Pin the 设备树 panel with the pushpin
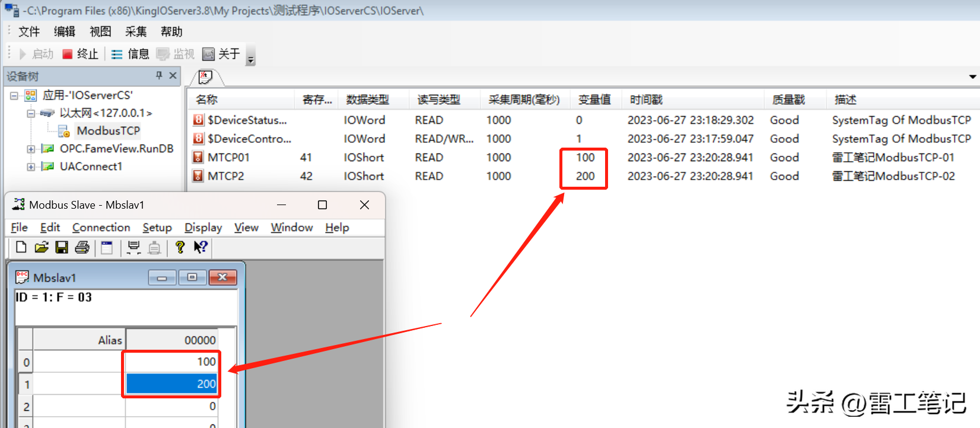Screen dimensions: 980x428 click(x=159, y=75)
